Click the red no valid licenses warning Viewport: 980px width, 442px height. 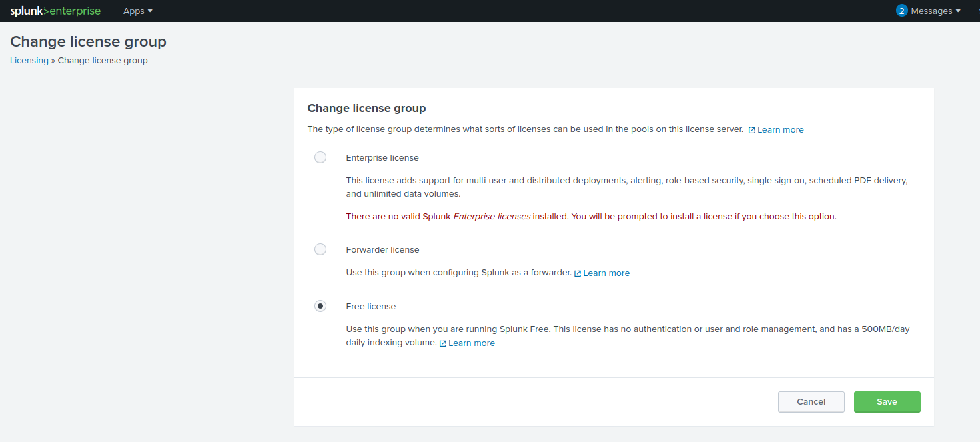(592, 217)
